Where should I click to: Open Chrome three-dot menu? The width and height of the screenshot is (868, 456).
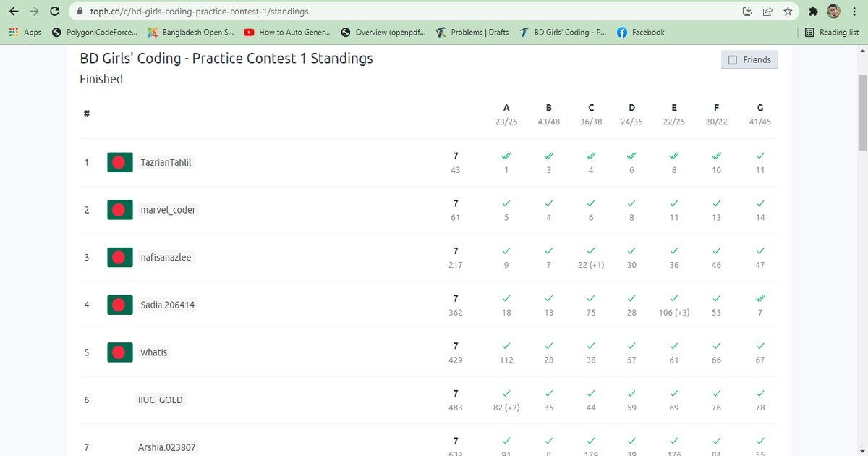[x=854, y=12]
